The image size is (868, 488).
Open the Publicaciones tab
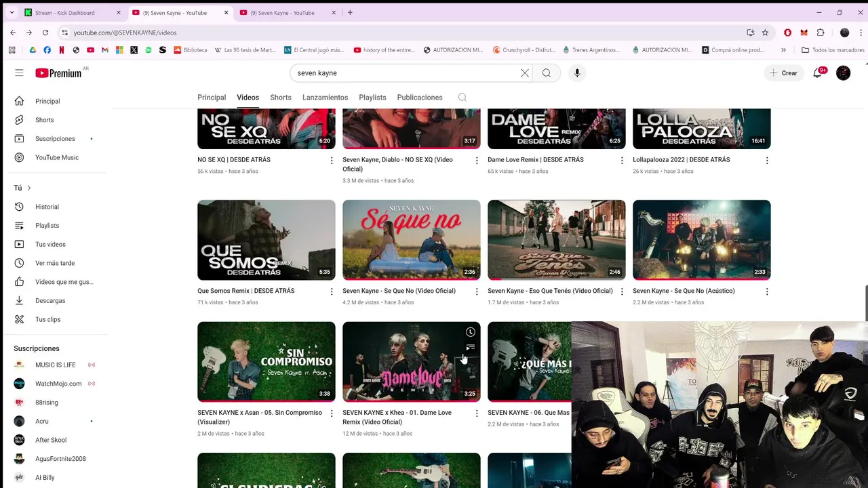click(420, 98)
